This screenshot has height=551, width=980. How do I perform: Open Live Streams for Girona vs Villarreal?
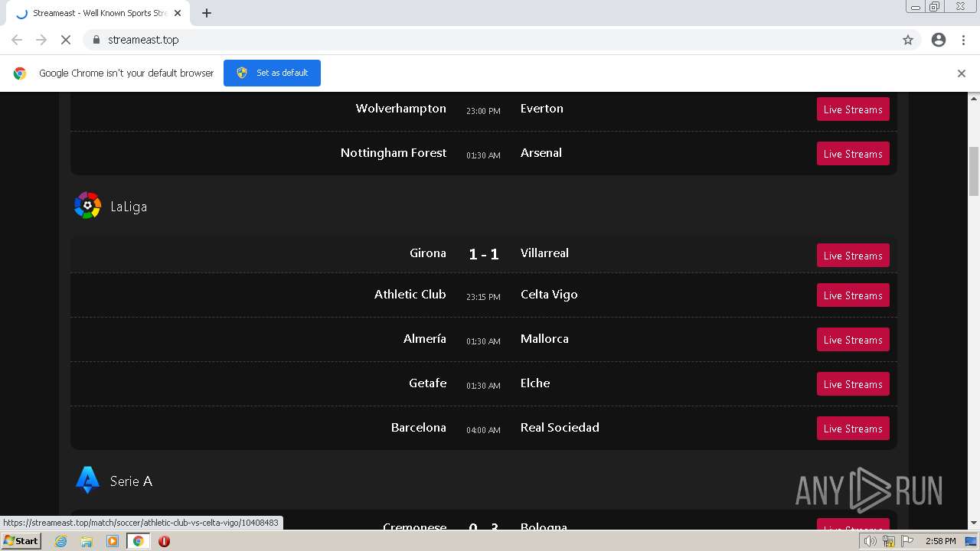(853, 256)
